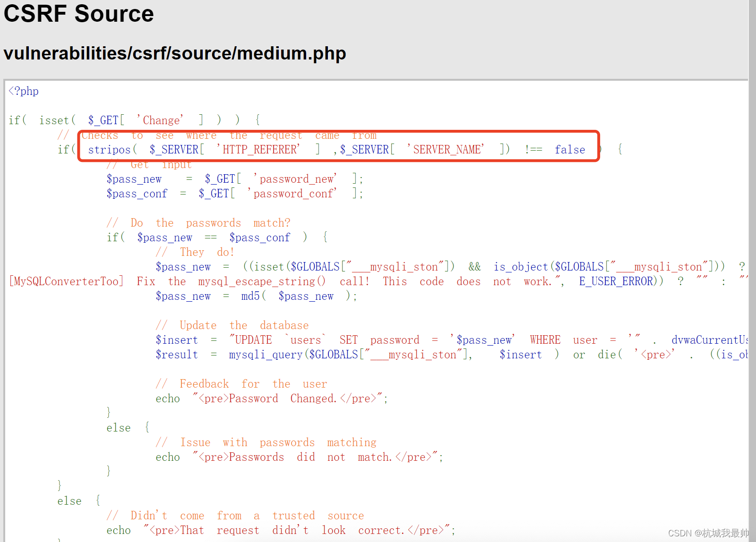Click the WHERE keyword in the SQL query
Viewport: 756px width, 542px height.
(545, 340)
